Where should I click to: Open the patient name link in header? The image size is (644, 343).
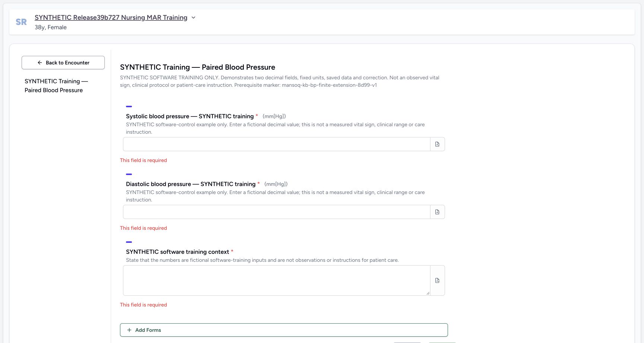point(111,18)
